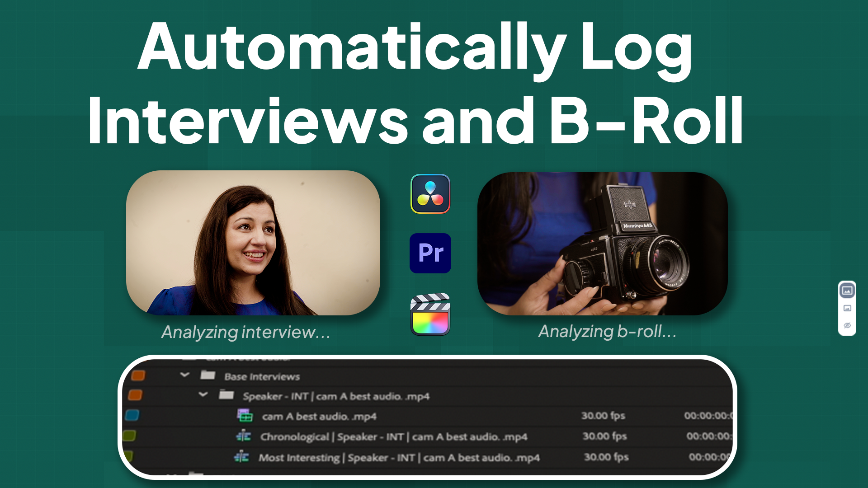868x488 pixels.
Task: Select cam A best audio .mp4 clip
Action: pos(319,417)
